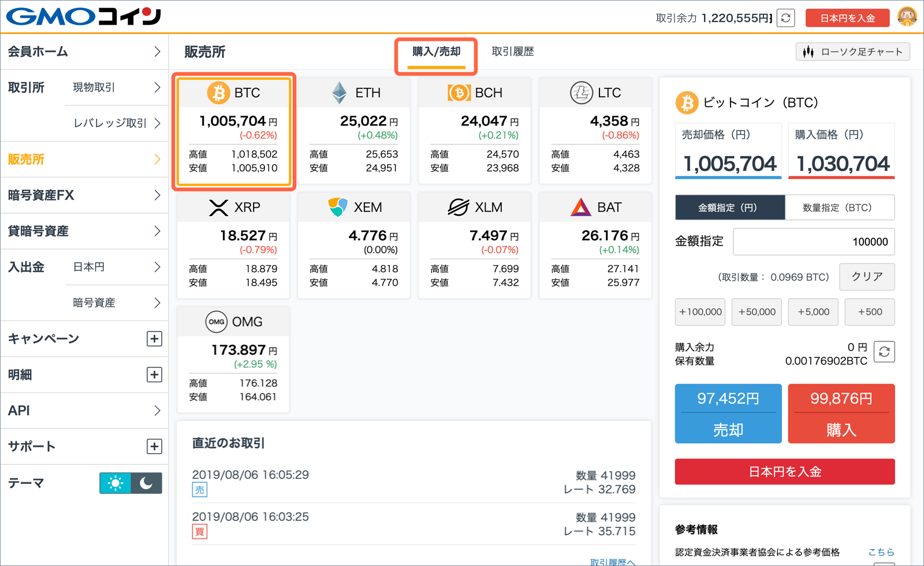This screenshot has height=566, width=924.
Task: Click 保有数量 0.00176902BTC value
Action: pos(826,361)
